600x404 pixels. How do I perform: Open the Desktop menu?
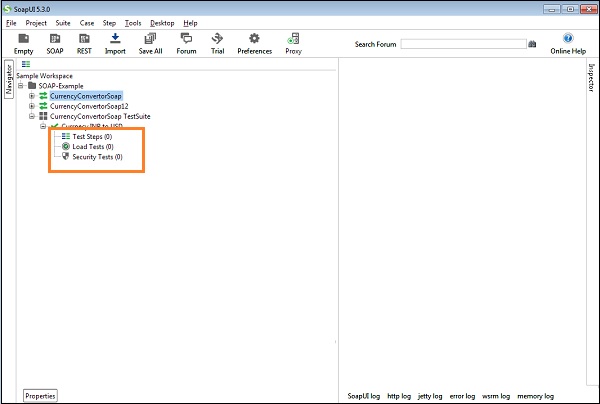coord(162,23)
